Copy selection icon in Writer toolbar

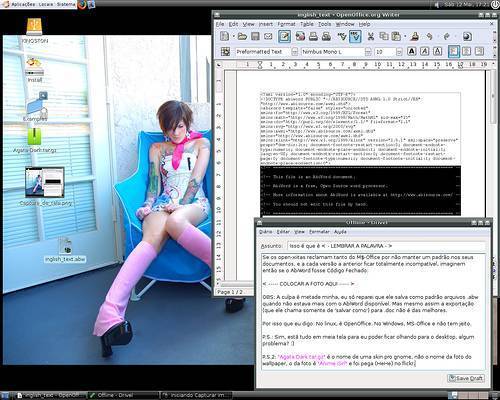click(x=384, y=36)
